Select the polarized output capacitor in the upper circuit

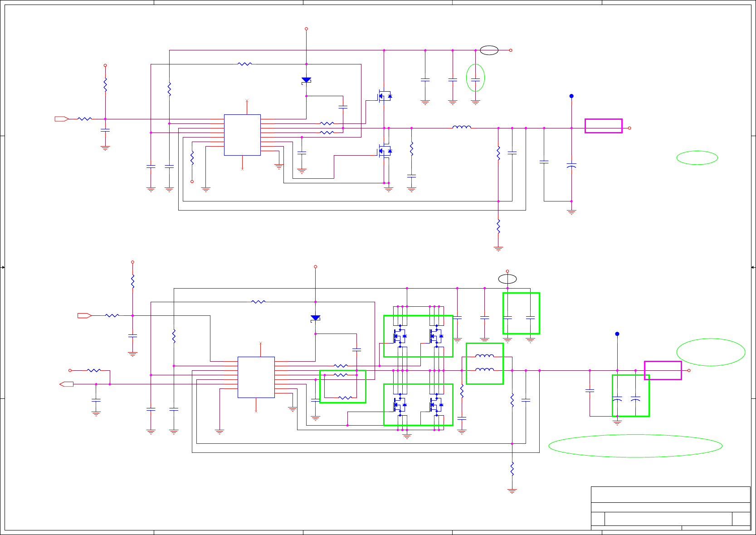(x=571, y=165)
